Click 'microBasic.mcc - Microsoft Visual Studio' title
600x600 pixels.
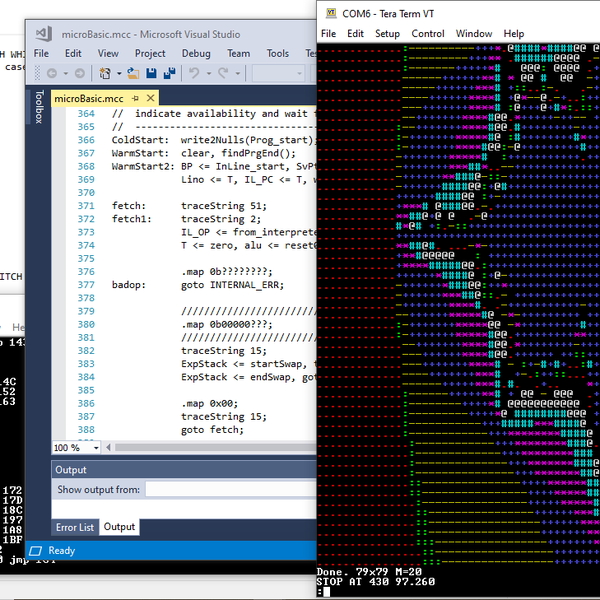click(151, 34)
